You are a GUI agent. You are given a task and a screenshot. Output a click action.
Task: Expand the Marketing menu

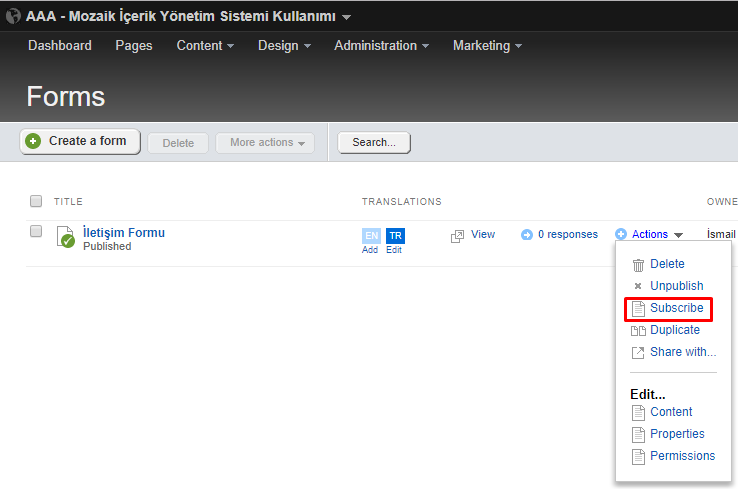point(487,46)
